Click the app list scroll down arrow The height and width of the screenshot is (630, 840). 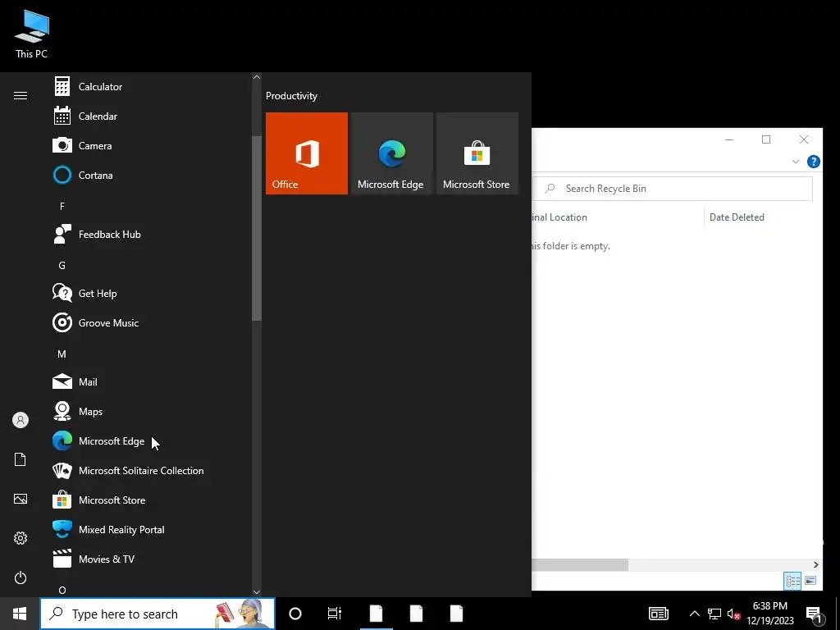coord(257,592)
